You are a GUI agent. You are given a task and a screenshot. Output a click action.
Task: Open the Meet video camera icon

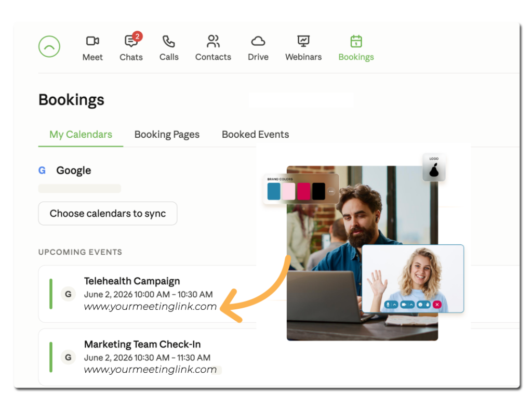click(x=92, y=41)
